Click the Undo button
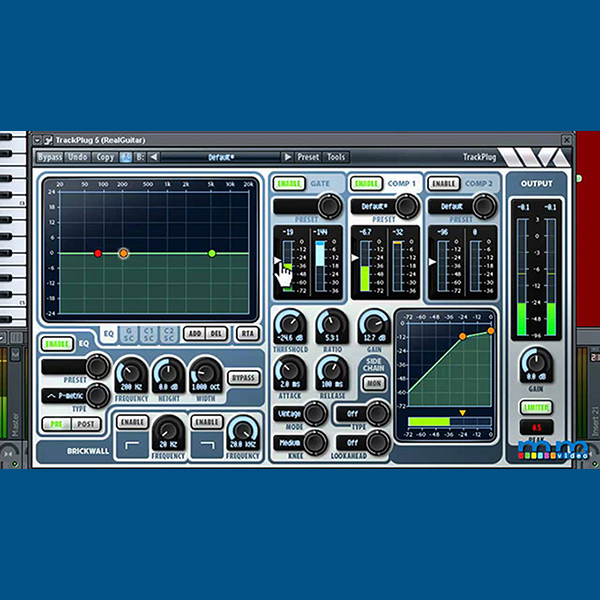600x600 pixels. tap(78, 157)
